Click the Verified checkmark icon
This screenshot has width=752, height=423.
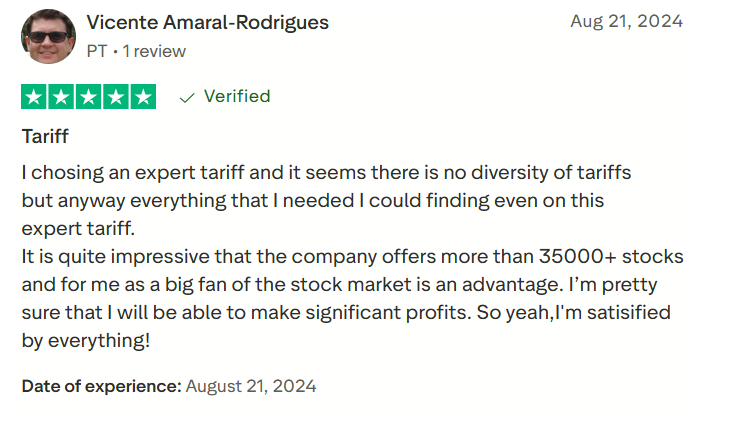186,97
